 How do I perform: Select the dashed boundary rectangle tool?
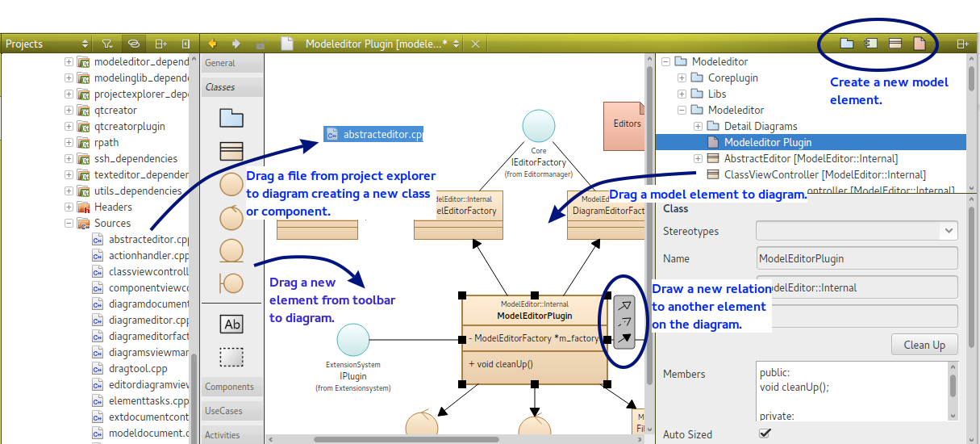(231, 356)
